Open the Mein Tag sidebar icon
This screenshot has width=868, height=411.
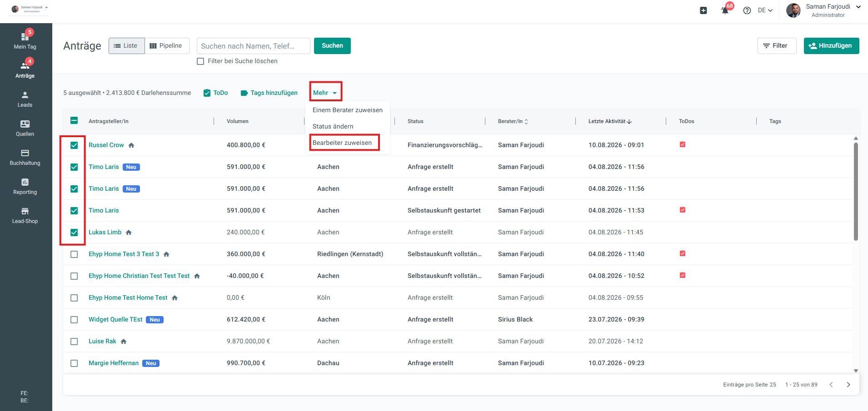point(25,37)
